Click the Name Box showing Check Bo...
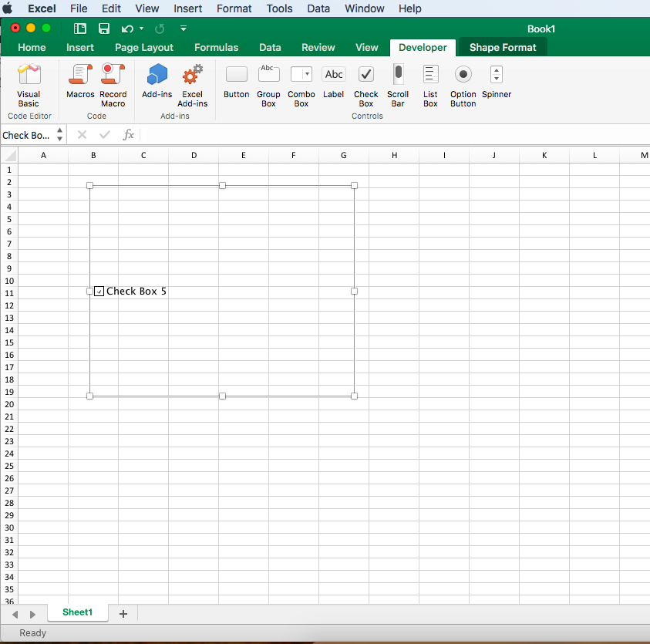This screenshot has width=650, height=644. click(x=26, y=135)
